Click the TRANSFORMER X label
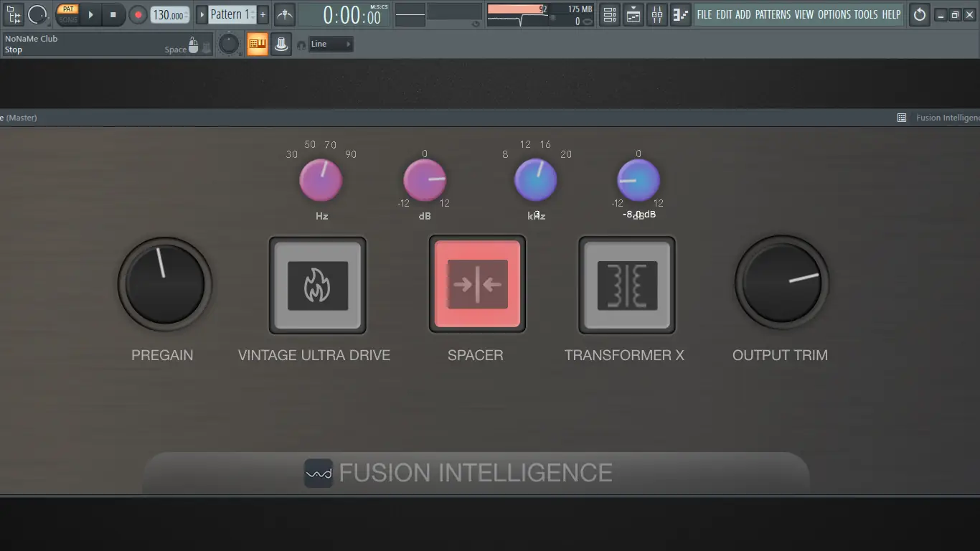Viewport: 980px width, 551px height. coord(625,355)
